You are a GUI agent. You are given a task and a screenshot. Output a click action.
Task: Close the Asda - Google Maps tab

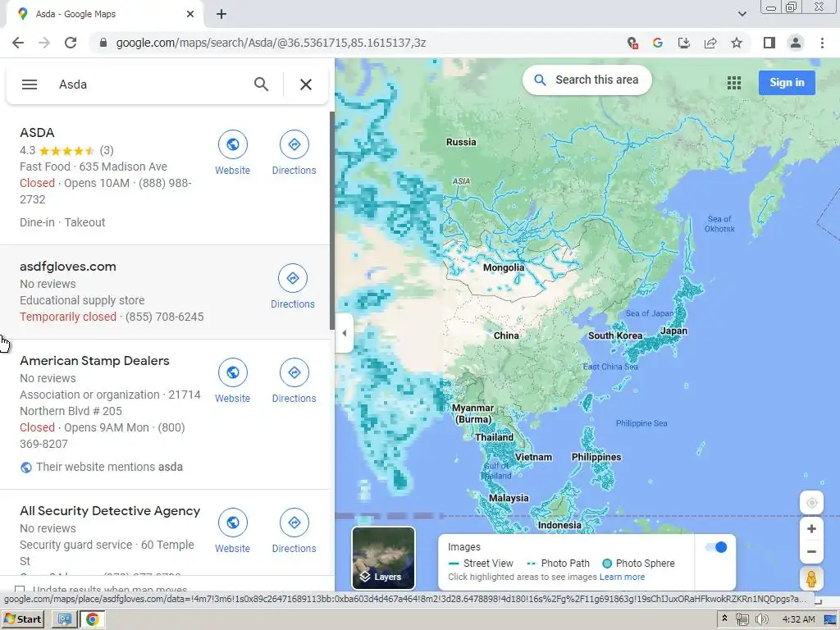tap(190, 14)
